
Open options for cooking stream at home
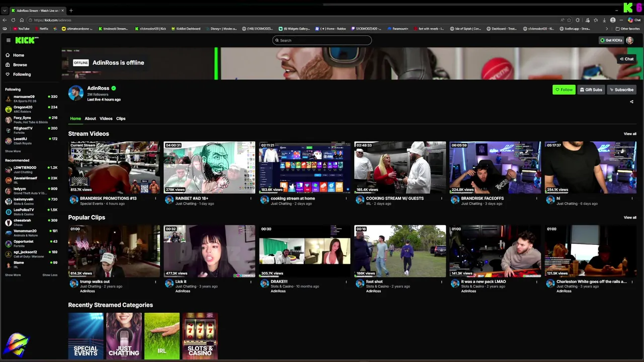(x=346, y=199)
